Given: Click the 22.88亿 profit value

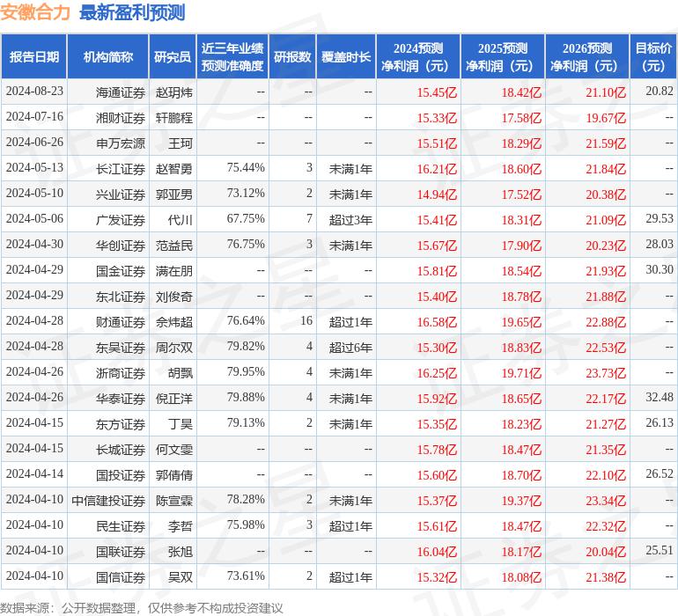Looking at the screenshot, I should (606, 322).
